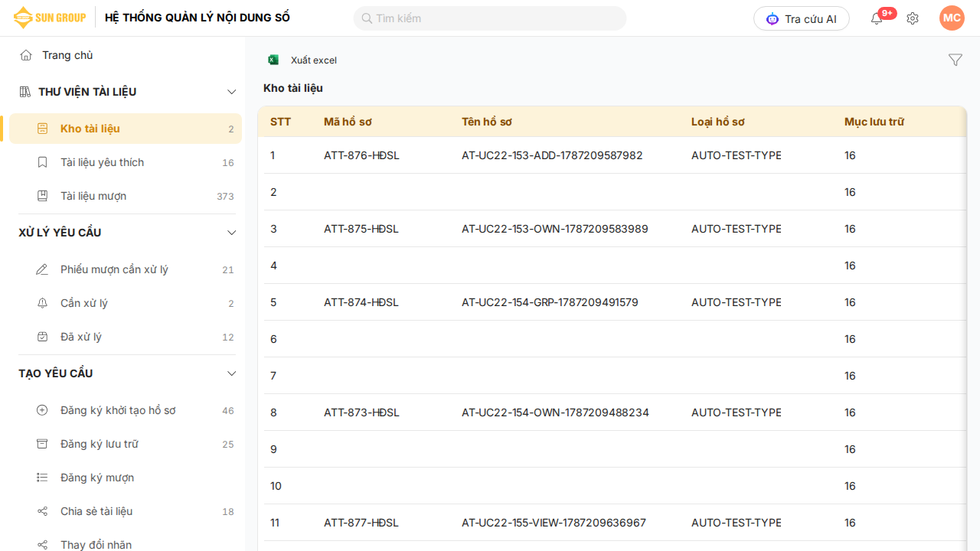Click record name AT-UC22-153-OWN-1787209583989
Image resolution: width=980 pixels, height=551 pixels.
point(555,229)
